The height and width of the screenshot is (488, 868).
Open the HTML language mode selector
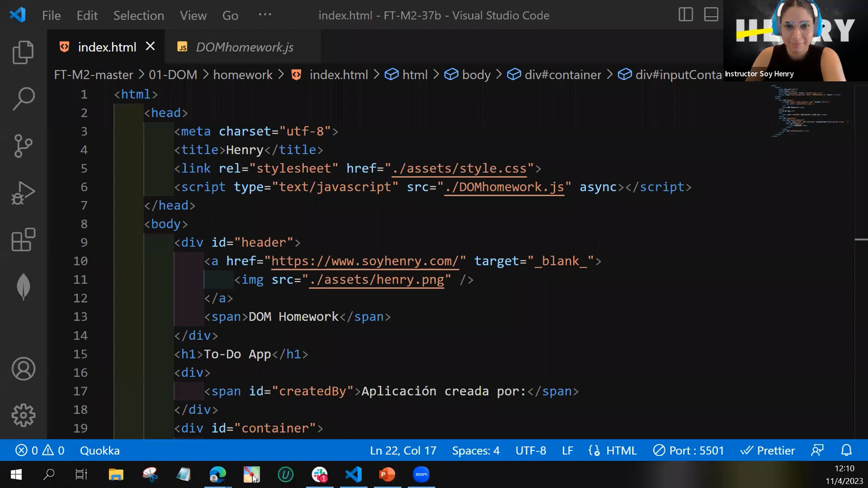coord(621,450)
